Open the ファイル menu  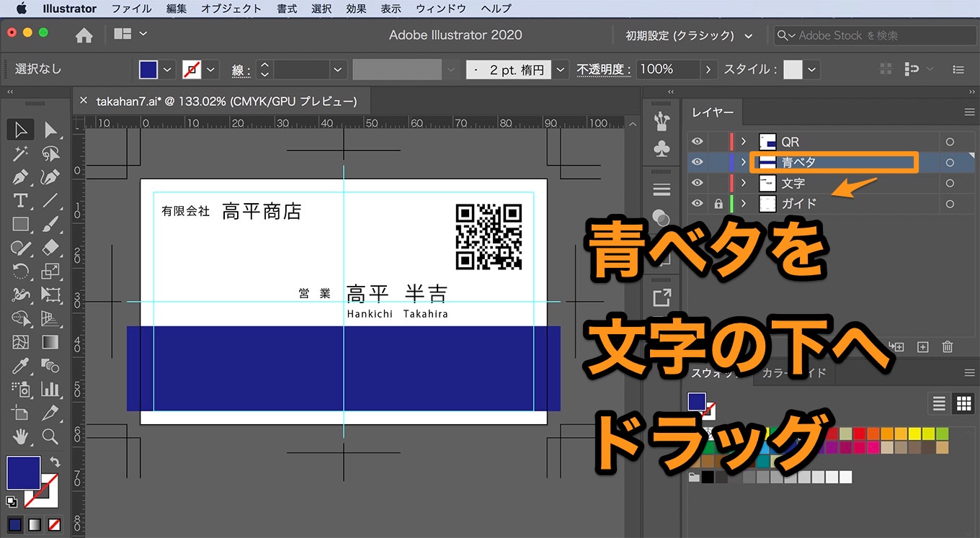coord(132,9)
